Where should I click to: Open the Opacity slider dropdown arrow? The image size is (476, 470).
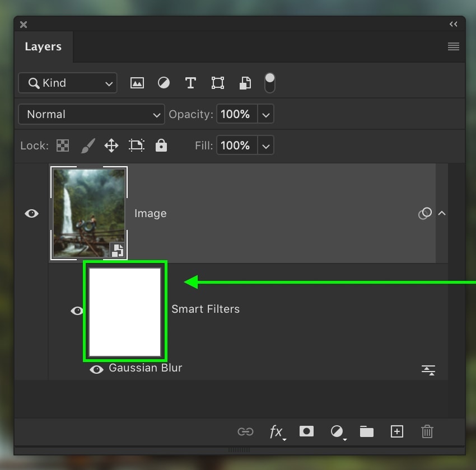[266, 114]
